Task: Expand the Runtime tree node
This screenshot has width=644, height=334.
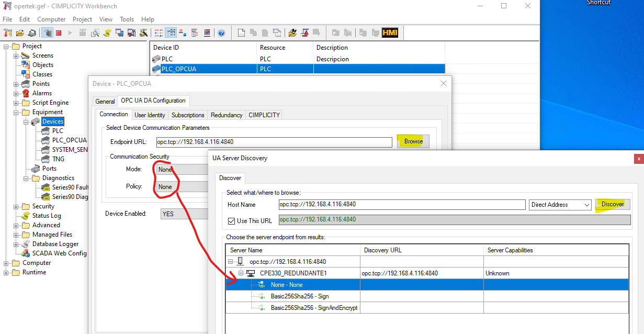Action: coord(6,272)
